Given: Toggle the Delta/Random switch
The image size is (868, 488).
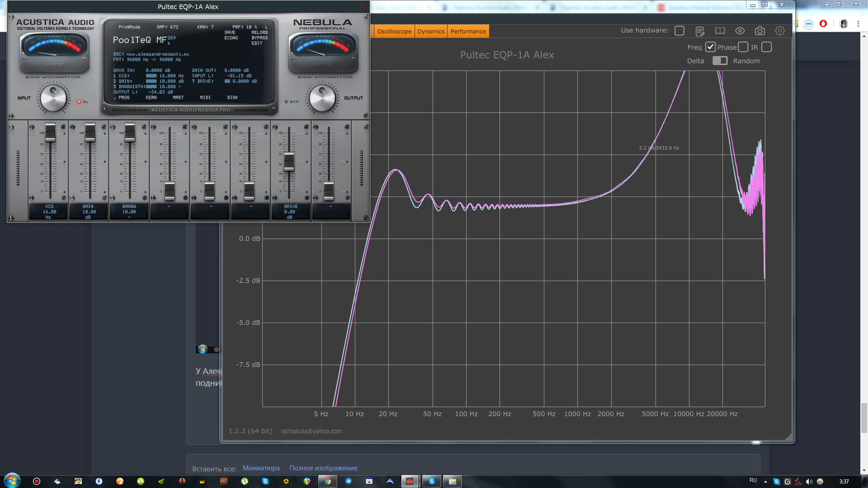Looking at the screenshot, I should click(x=720, y=61).
